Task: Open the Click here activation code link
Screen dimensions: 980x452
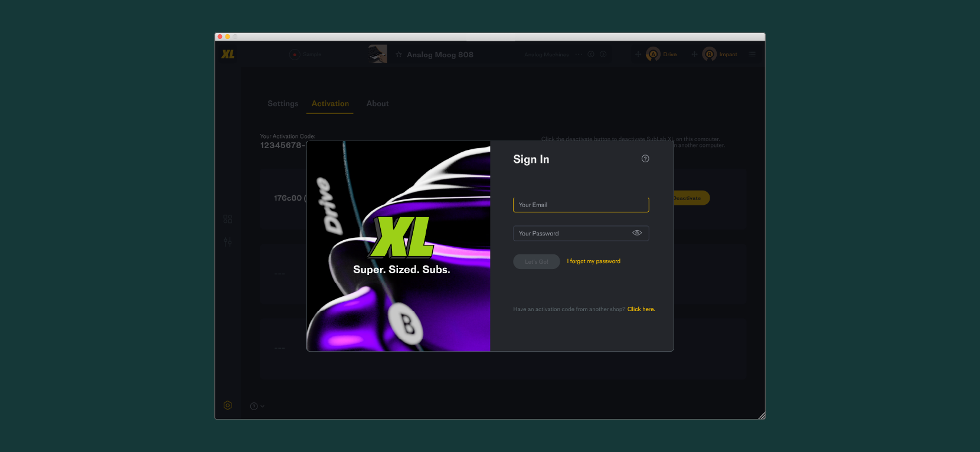Action: [641, 309]
